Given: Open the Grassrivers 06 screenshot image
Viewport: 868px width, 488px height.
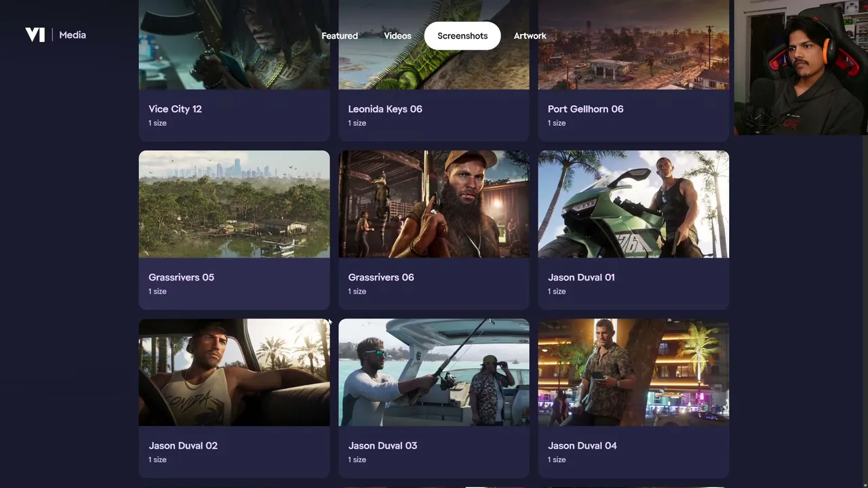Looking at the screenshot, I should pos(434,204).
